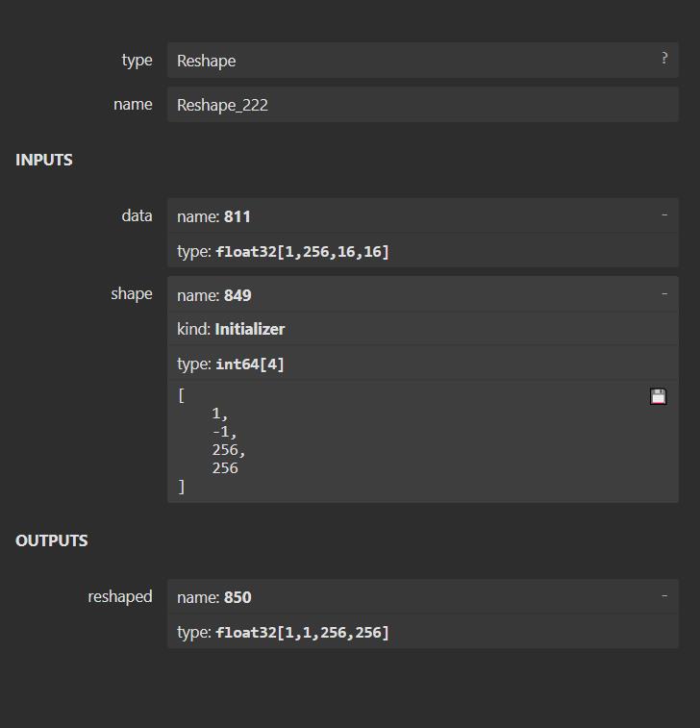Screen dimensions: 700x728
Task: Collapse the data input 811 details
Action: [x=663, y=215]
